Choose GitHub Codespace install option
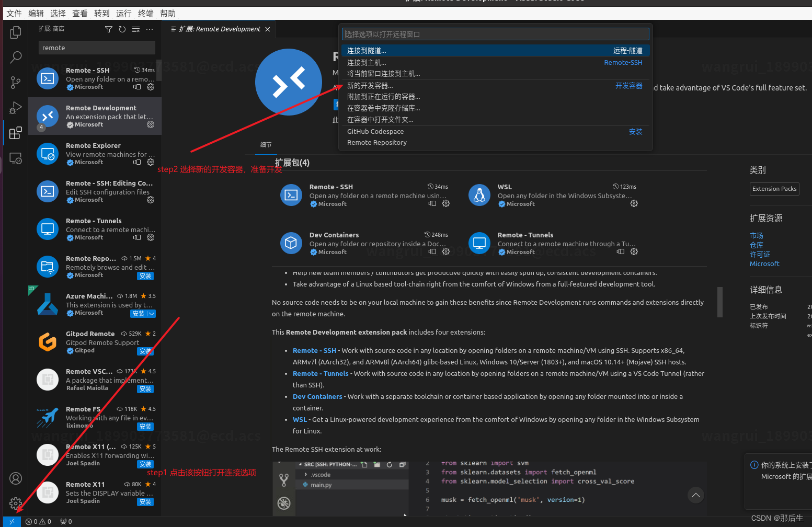 496,132
